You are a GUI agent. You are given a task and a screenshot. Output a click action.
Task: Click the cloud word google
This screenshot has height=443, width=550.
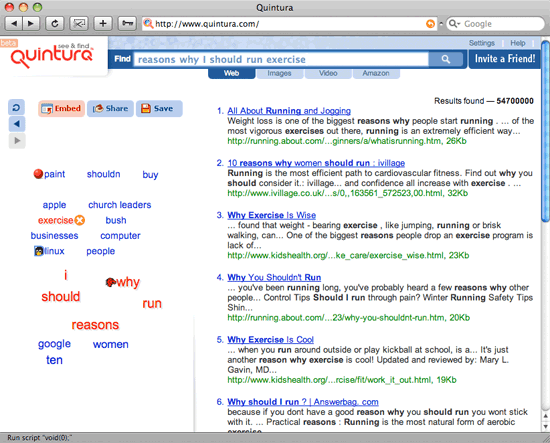point(54,344)
